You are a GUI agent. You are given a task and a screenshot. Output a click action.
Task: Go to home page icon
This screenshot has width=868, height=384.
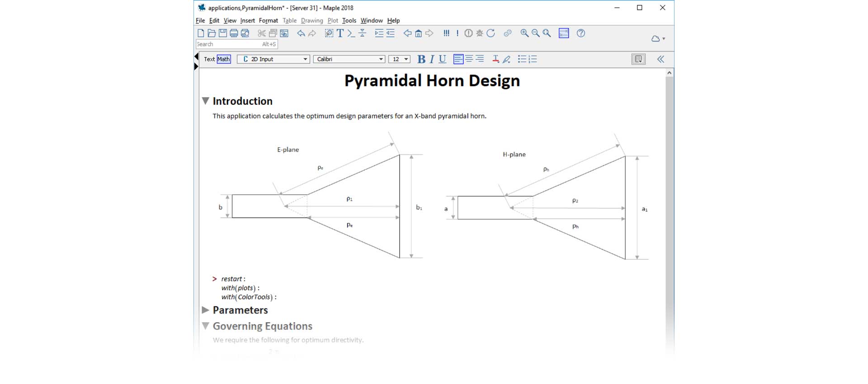419,33
